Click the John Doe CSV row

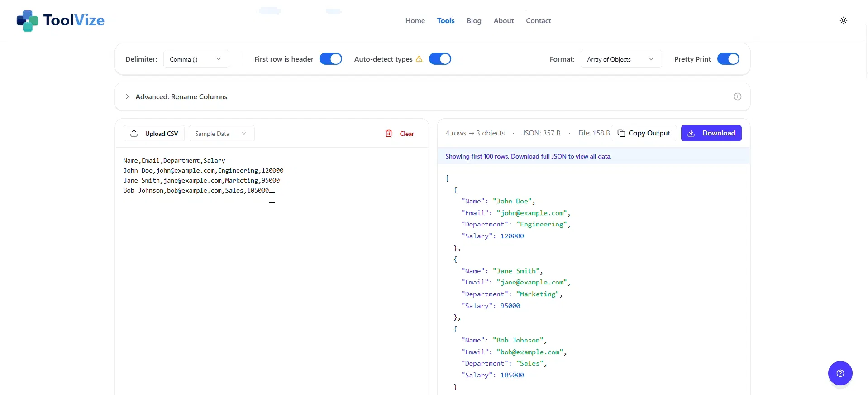pyautogui.click(x=203, y=170)
